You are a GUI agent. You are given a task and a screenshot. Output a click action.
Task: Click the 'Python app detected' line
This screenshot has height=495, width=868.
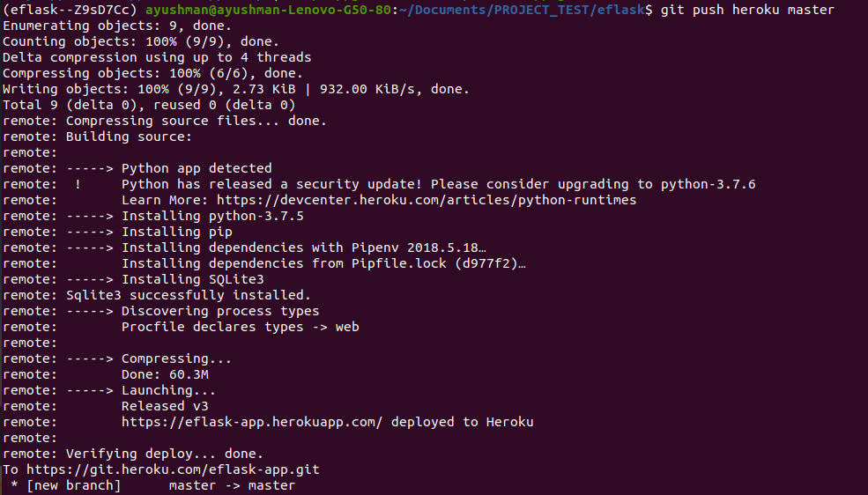coord(197,168)
